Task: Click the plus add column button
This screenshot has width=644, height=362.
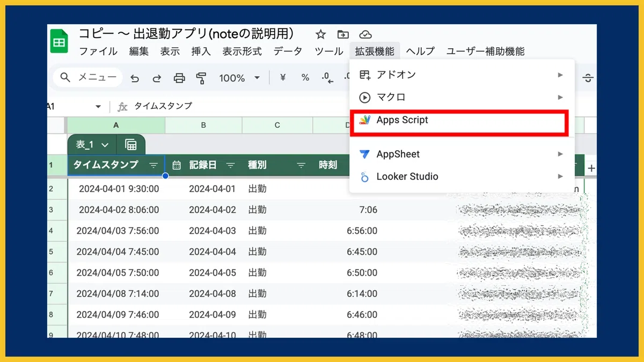Action: point(591,168)
